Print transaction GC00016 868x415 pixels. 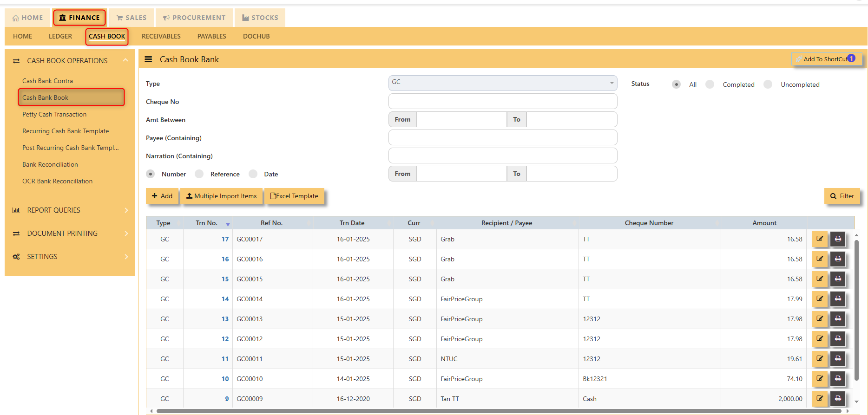[x=838, y=259]
